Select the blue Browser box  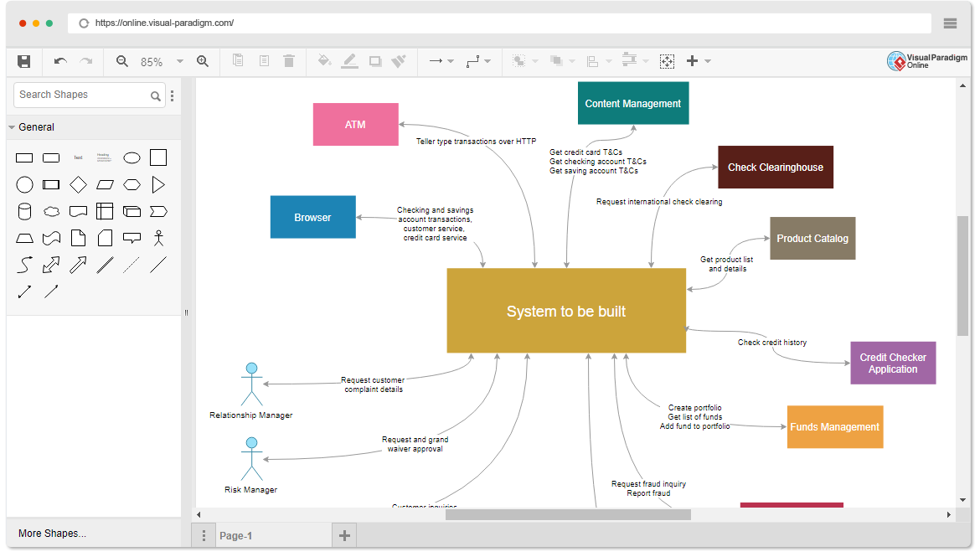[x=313, y=217]
